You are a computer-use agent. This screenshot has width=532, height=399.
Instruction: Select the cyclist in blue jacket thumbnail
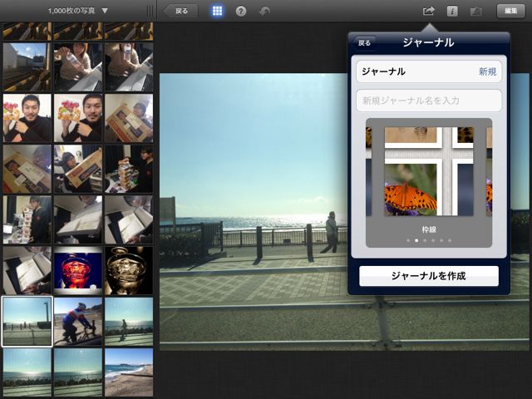[x=78, y=322]
